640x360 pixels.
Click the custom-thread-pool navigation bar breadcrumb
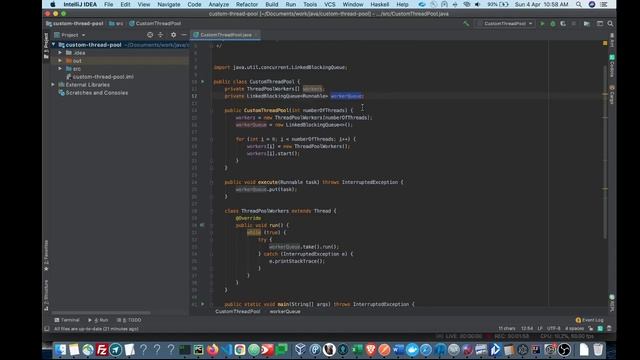tap(75, 24)
